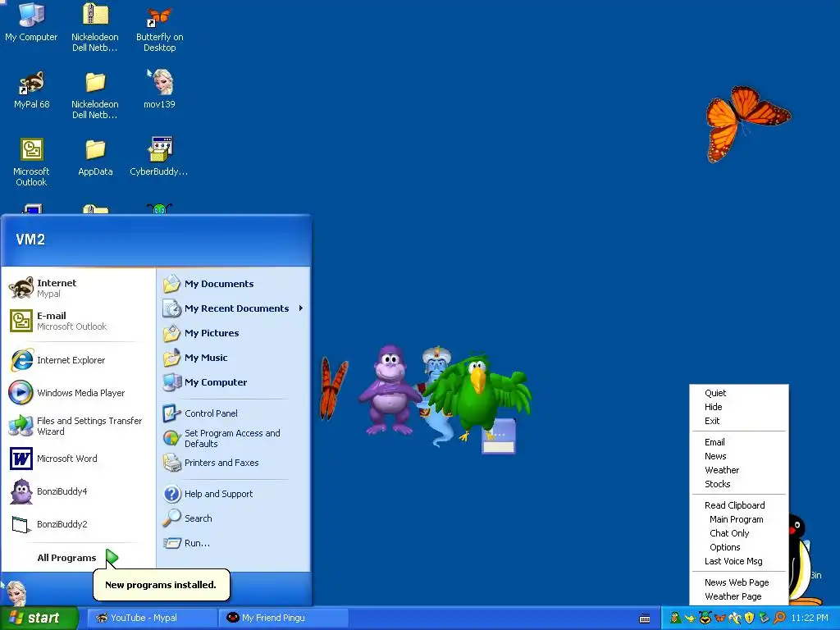The width and height of the screenshot is (840, 630).
Task: Select the Microsoft Outlook desktop icon
Action: pos(31,162)
